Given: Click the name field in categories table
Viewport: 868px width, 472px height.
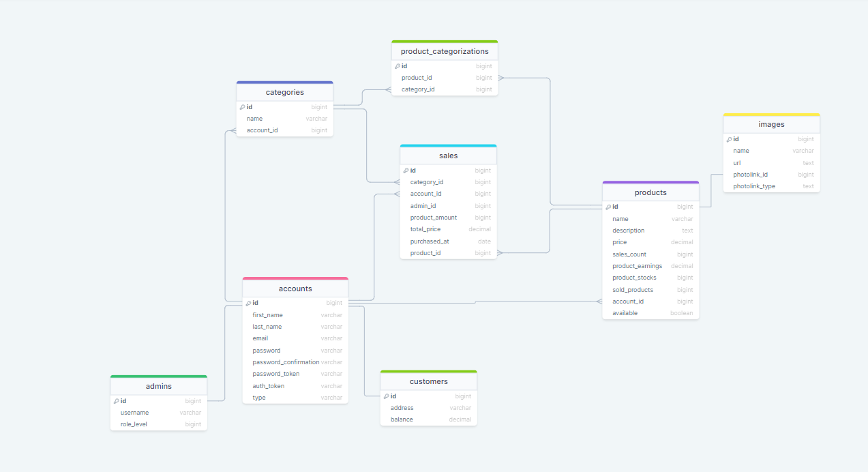Looking at the screenshot, I should point(254,118).
